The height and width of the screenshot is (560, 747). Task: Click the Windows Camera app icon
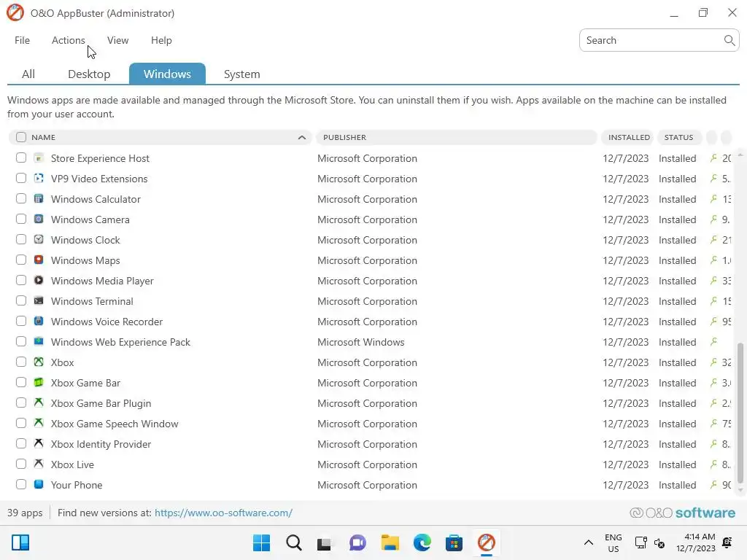(x=39, y=219)
